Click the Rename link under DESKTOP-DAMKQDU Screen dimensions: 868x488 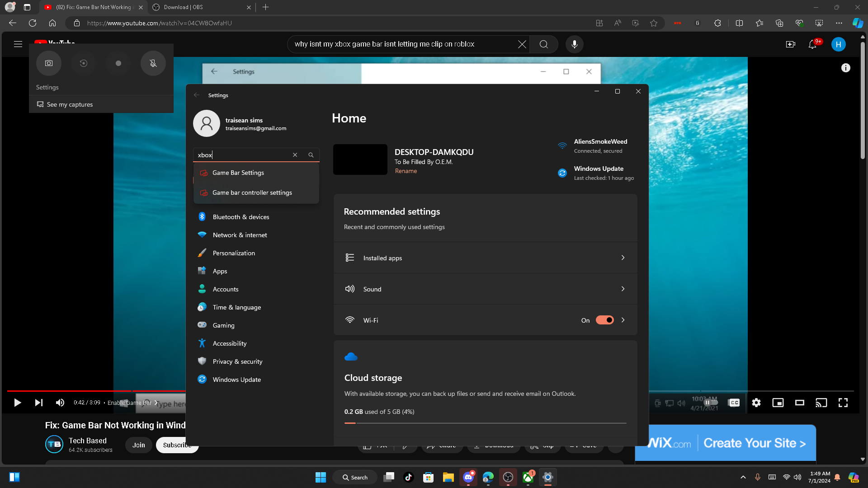406,171
